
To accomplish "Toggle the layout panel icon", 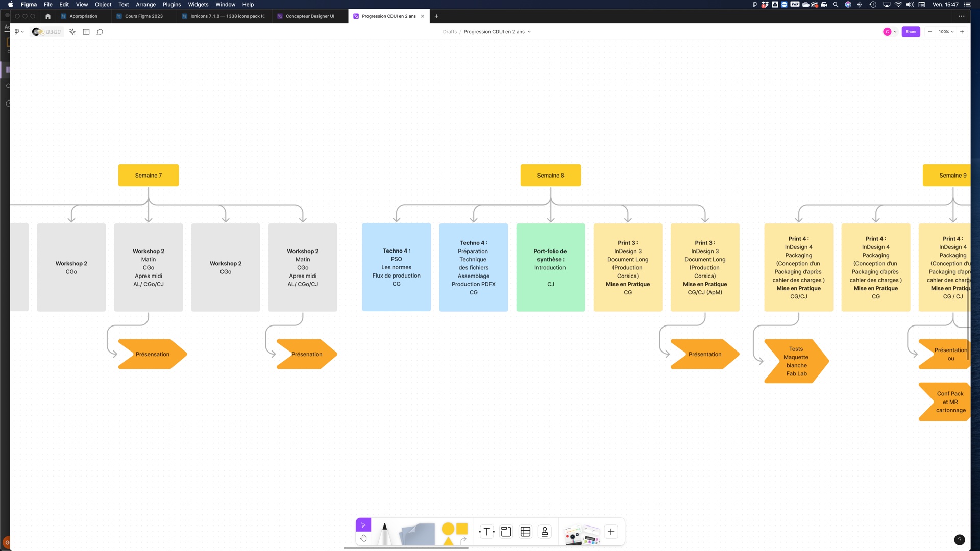I will (x=86, y=32).
